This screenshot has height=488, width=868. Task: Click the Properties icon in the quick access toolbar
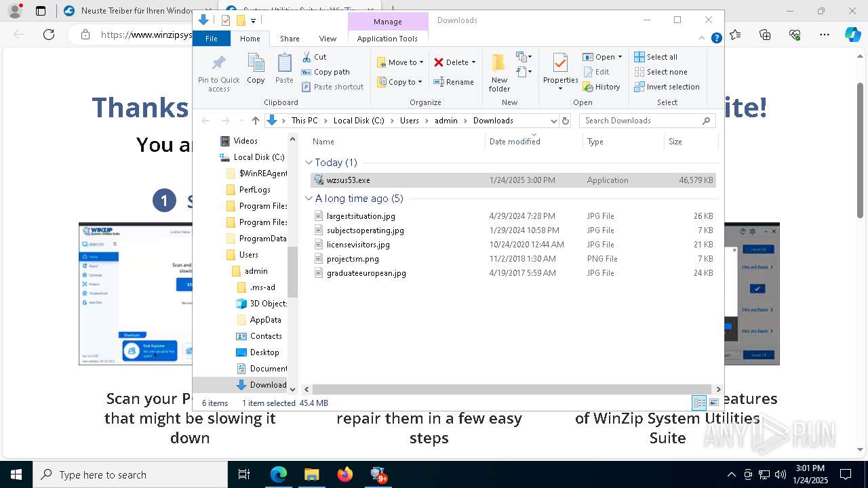(x=226, y=20)
